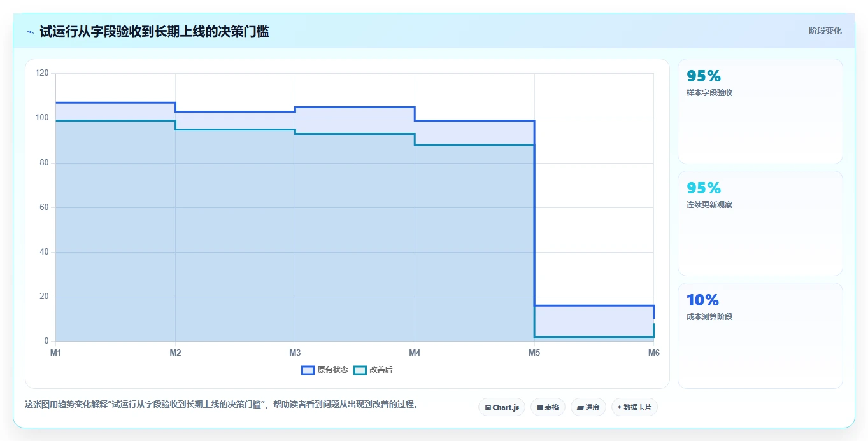Viewport: 868px width, 441px height.
Task: Click the 连续更新观察 caption
Action: tap(709, 205)
